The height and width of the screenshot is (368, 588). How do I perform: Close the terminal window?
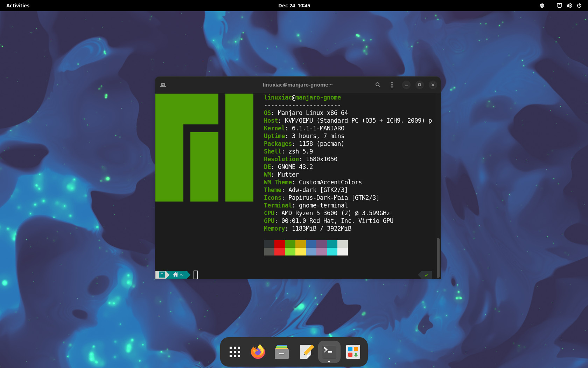tap(433, 85)
